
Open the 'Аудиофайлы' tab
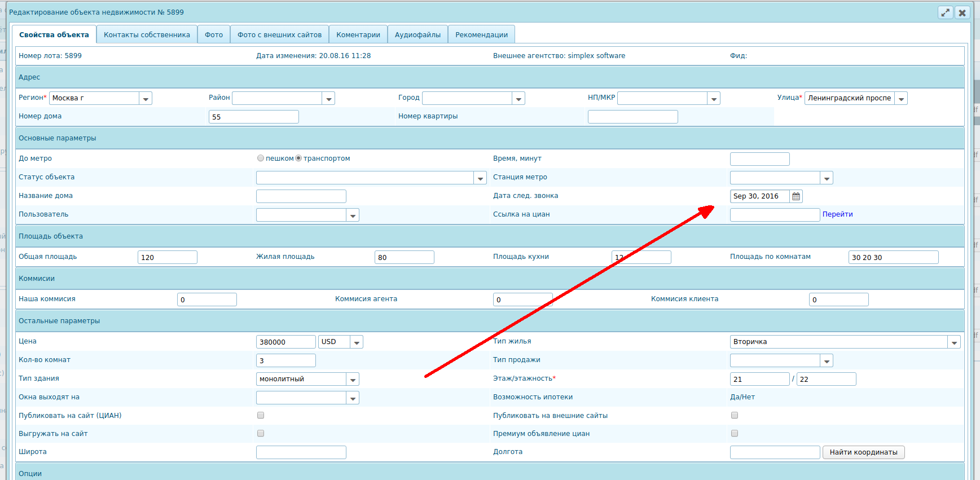tap(418, 35)
